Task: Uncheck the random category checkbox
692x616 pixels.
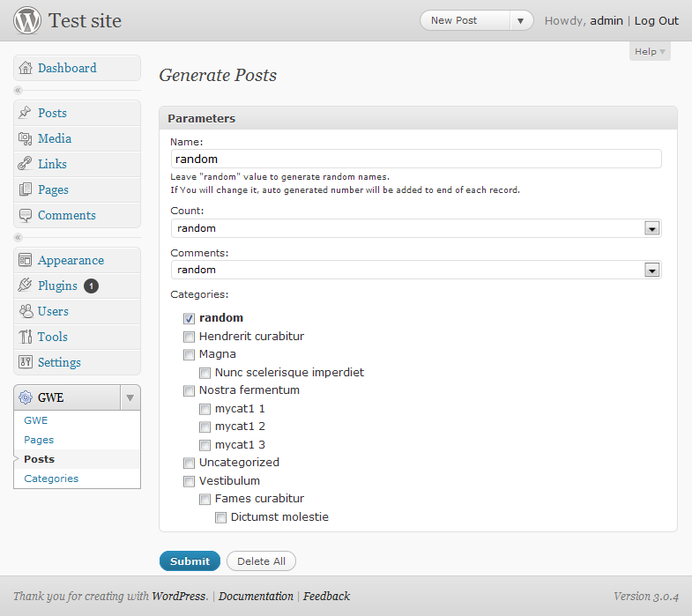Action: pos(189,318)
